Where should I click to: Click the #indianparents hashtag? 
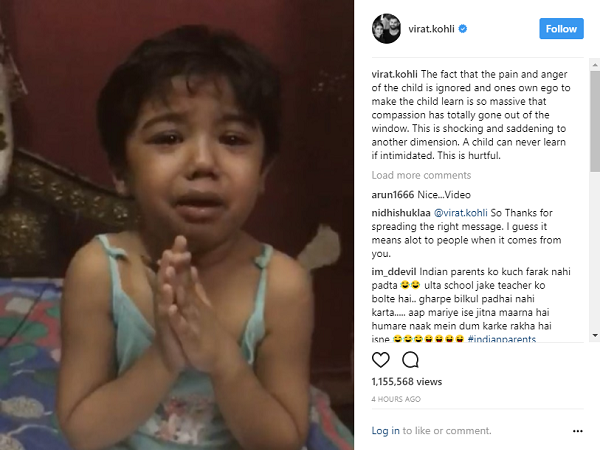501,339
